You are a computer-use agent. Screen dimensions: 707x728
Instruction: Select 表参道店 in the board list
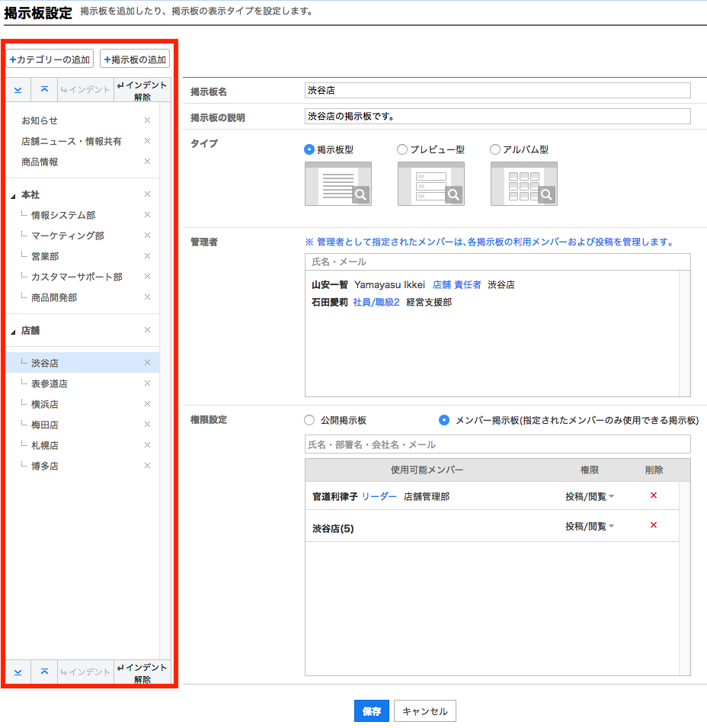click(x=50, y=383)
